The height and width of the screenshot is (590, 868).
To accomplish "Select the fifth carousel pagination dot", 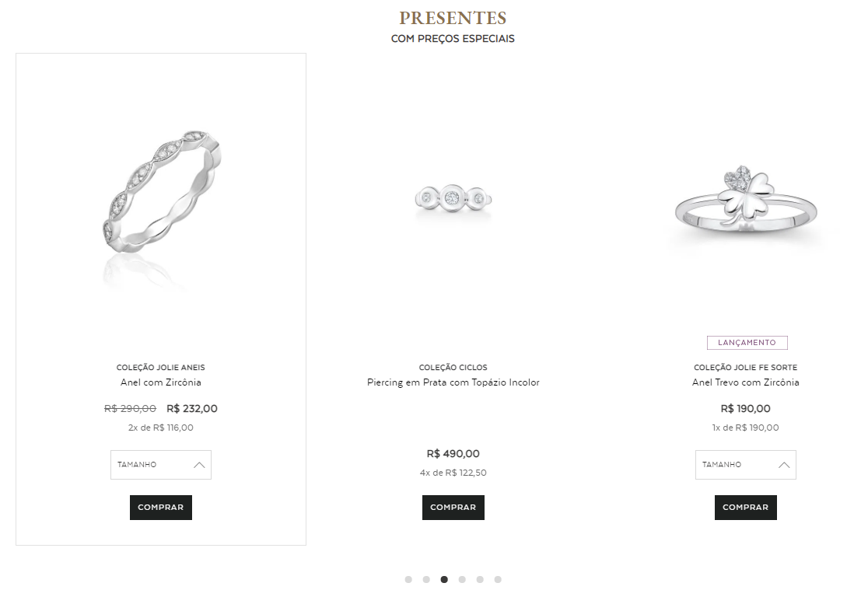I will 480,579.
